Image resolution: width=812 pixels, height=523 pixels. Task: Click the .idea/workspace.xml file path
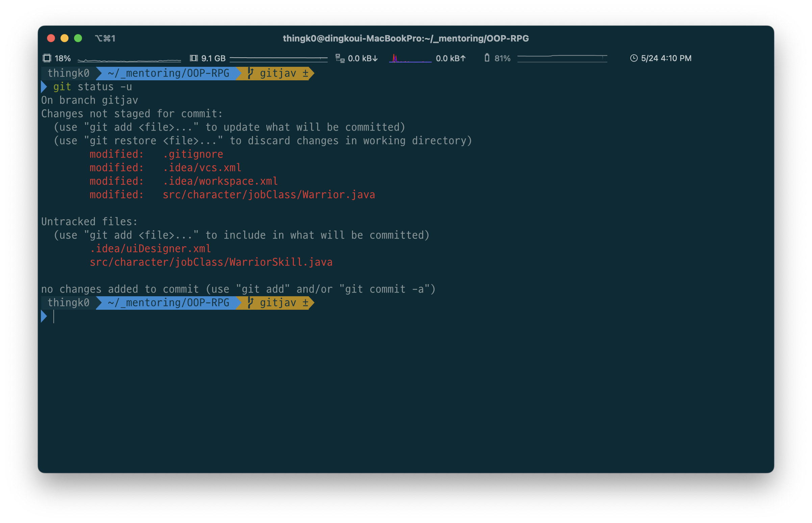(220, 181)
